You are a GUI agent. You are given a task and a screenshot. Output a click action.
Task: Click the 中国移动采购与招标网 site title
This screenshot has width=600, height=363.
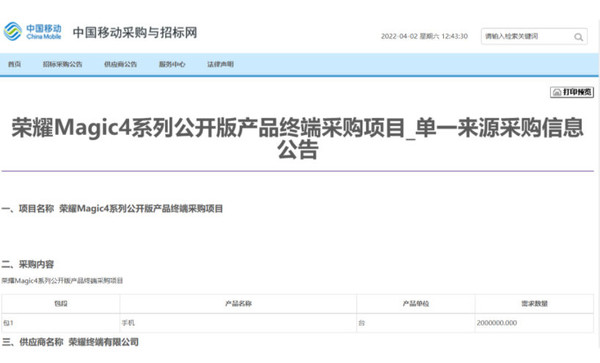(x=135, y=33)
